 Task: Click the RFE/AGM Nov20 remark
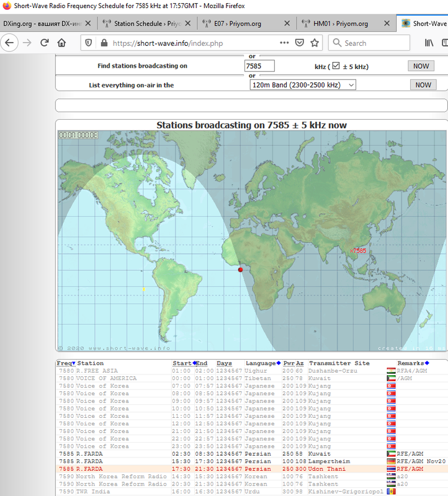coord(421,461)
